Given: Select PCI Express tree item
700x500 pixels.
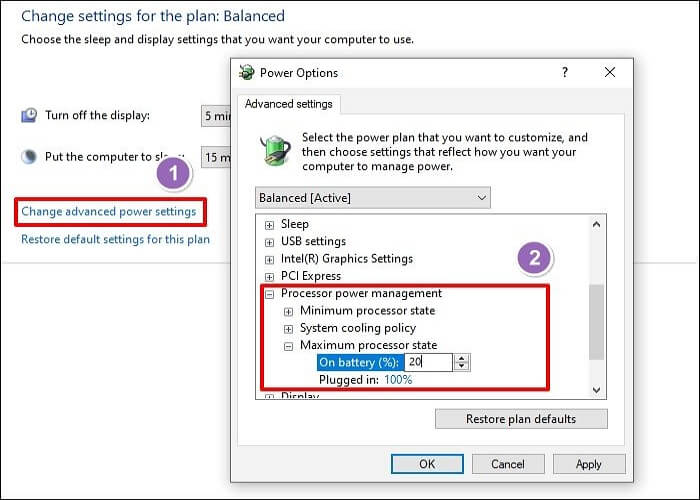Looking at the screenshot, I should click(311, 276).
